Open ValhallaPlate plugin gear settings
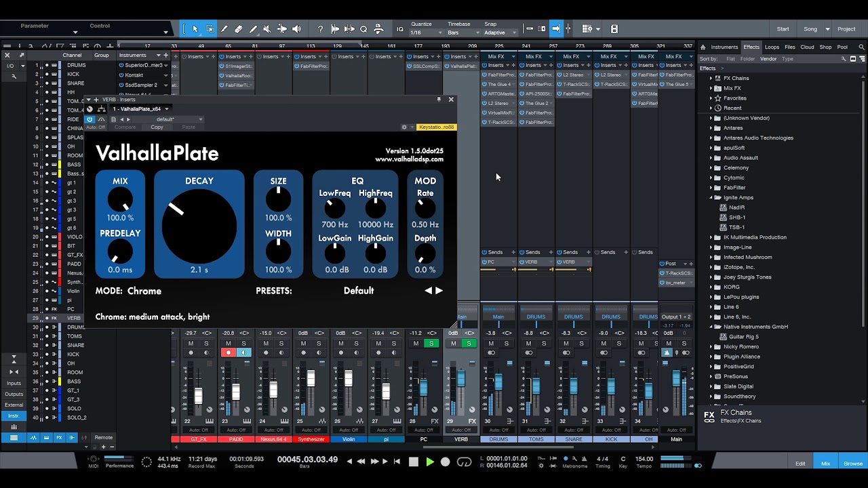Screen dimensions: 868x488 coord(404,127)
